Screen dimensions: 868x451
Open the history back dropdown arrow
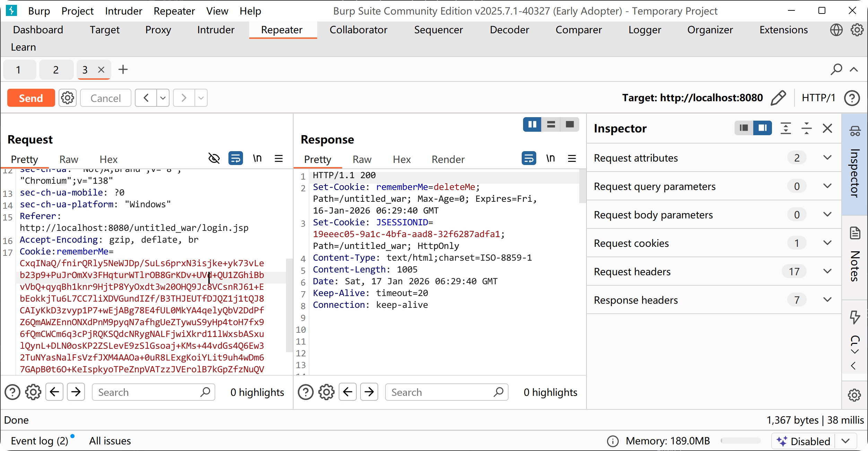(x=163, y=98)
